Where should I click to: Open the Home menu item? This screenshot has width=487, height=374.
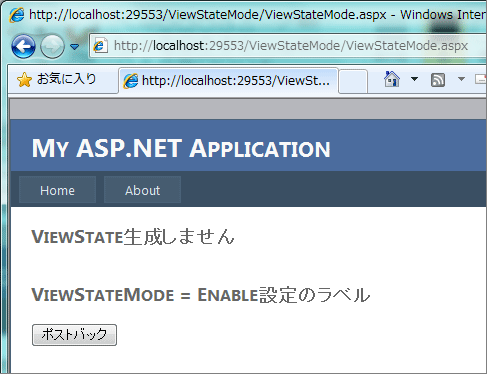click(57, 190)
